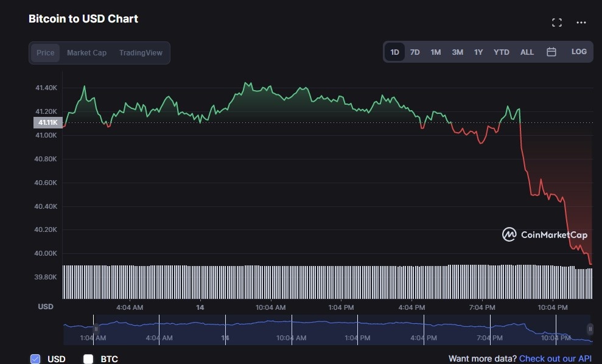
Task: Open the three-dot more options menu
Action: [x=581, y=23]
